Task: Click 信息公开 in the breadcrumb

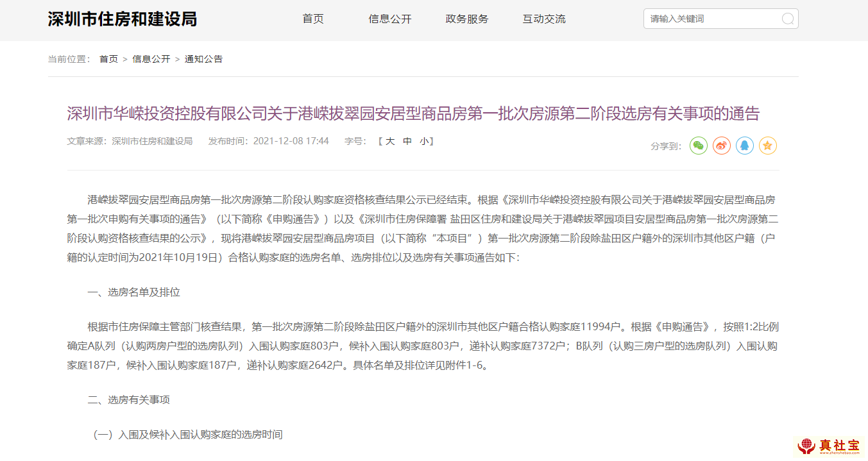Action: [x=151, y=59]
